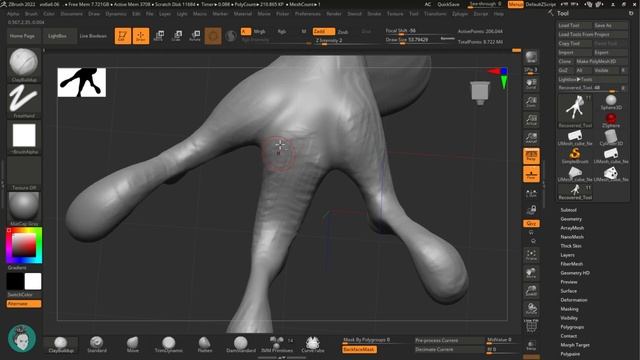
Task: Click the color picker square
Action: pos(24,245)
